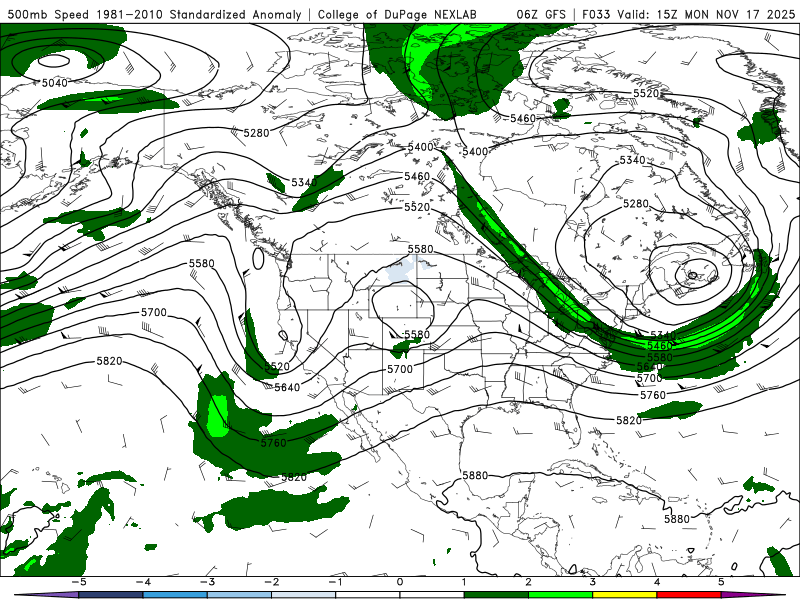800x600 pixels.
Task: Click the 5280 label north of Alaska
Action: tap(256, 133)
